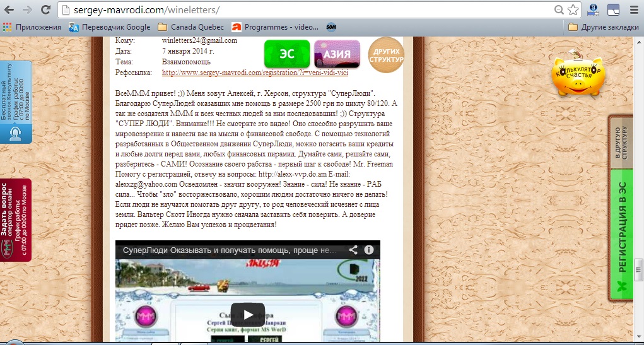
Task: Bookmark this page with the star icon
Action: (573, 10)
